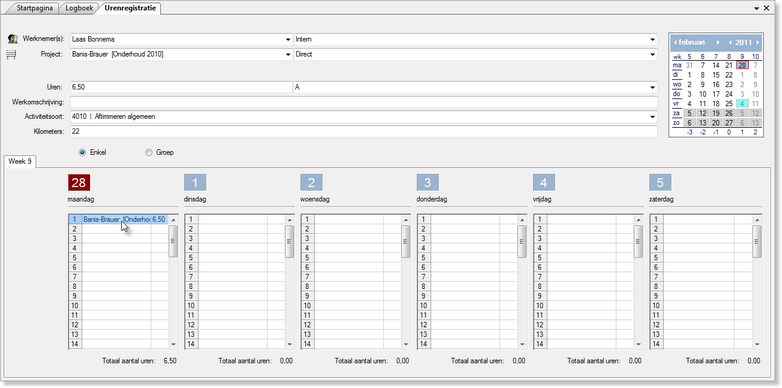Select day header 5 zaterdag
The width and height of the screenshot is (782, 388).
(x=660, y=183)
